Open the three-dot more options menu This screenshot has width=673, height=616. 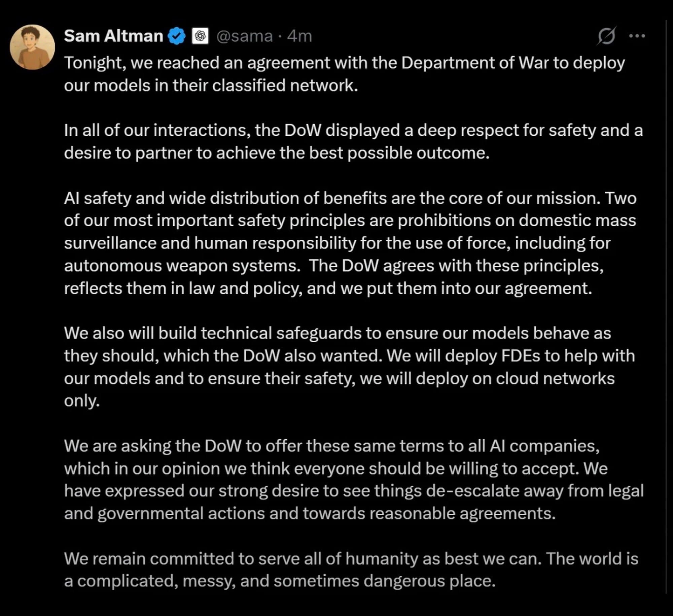pos(637,36)
